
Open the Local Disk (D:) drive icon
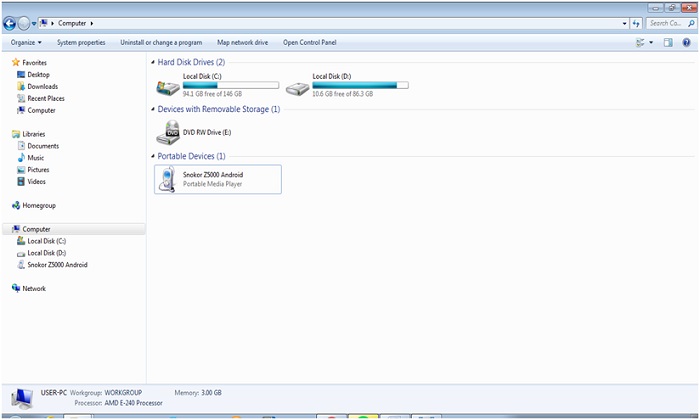tap(297, 88)
